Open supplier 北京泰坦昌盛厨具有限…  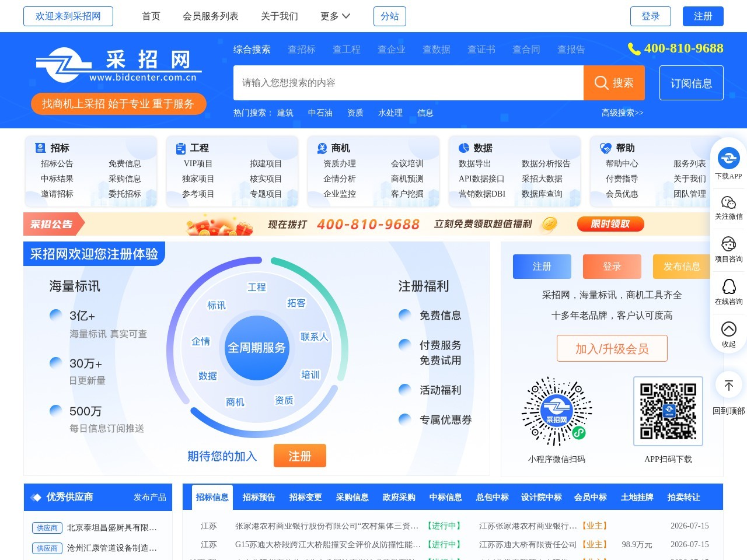coord(112,528)
